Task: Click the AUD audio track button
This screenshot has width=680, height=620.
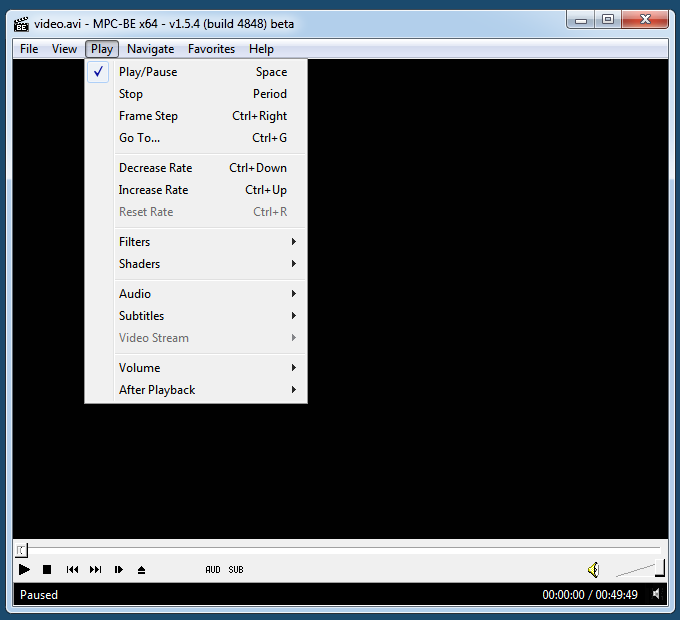Action: [x=212, y=570]
